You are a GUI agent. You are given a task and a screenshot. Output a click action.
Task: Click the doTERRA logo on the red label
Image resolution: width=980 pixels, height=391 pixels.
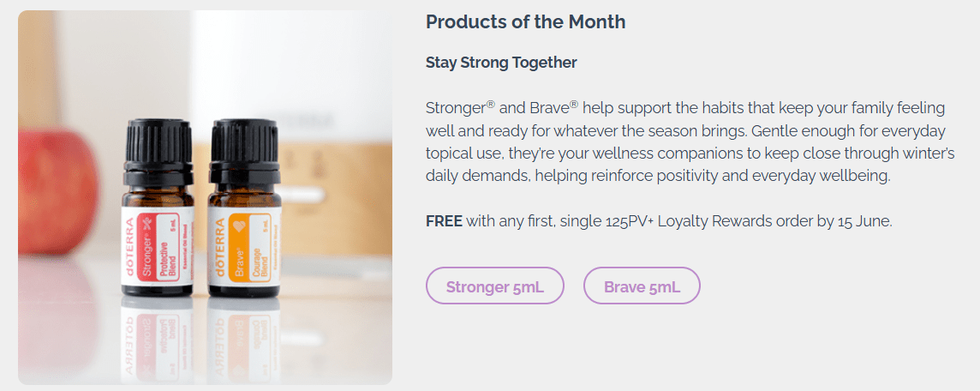[130, 247]
